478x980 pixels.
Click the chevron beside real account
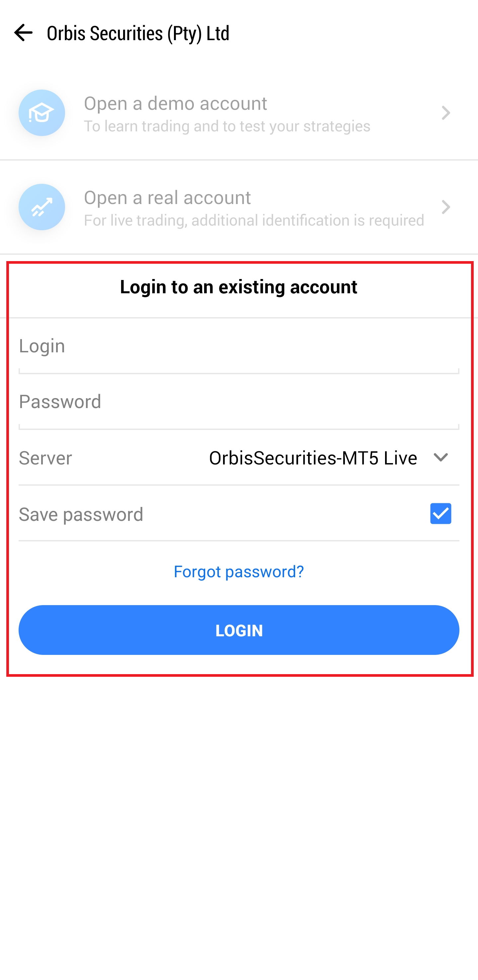click(x=446, y=207)
